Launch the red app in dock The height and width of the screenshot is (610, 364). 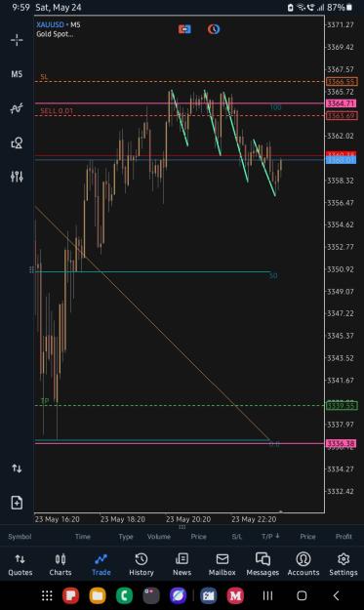pos(71,595)
